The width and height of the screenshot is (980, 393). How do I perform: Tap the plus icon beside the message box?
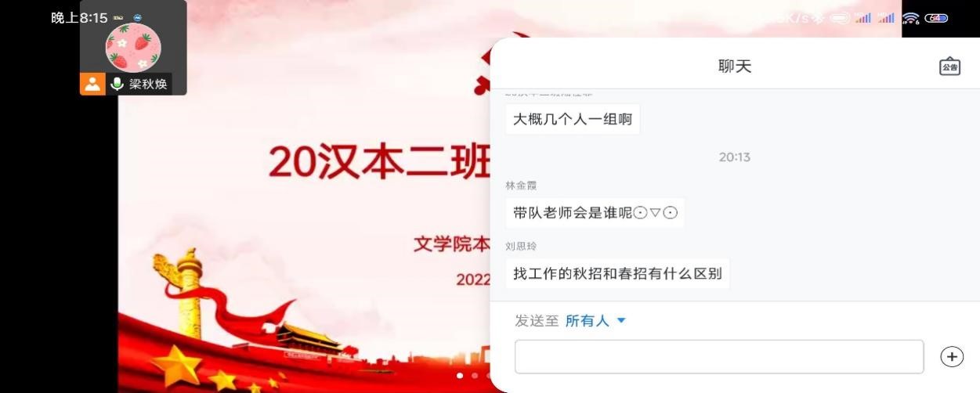tap(952, 357)
